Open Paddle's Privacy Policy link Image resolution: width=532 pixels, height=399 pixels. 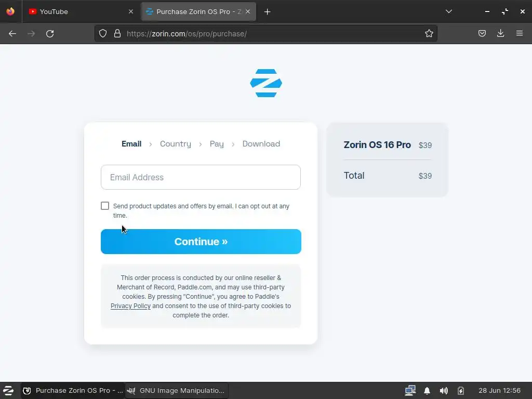pyautogui.click(x=130, y=306)
